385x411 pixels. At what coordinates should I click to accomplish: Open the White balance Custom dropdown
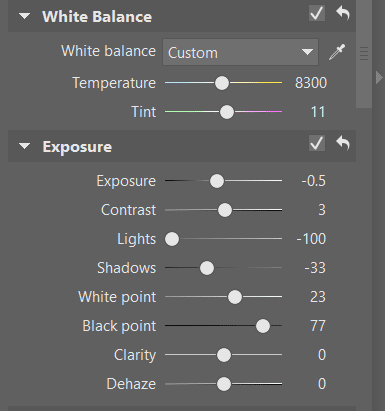(x=240, y=52)
